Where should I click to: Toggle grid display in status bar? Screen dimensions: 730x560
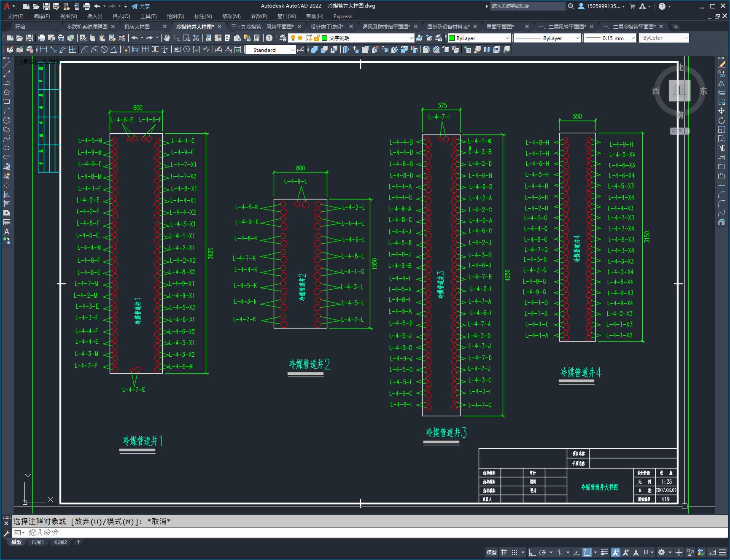pyautogui.click(x=504, y=552)
